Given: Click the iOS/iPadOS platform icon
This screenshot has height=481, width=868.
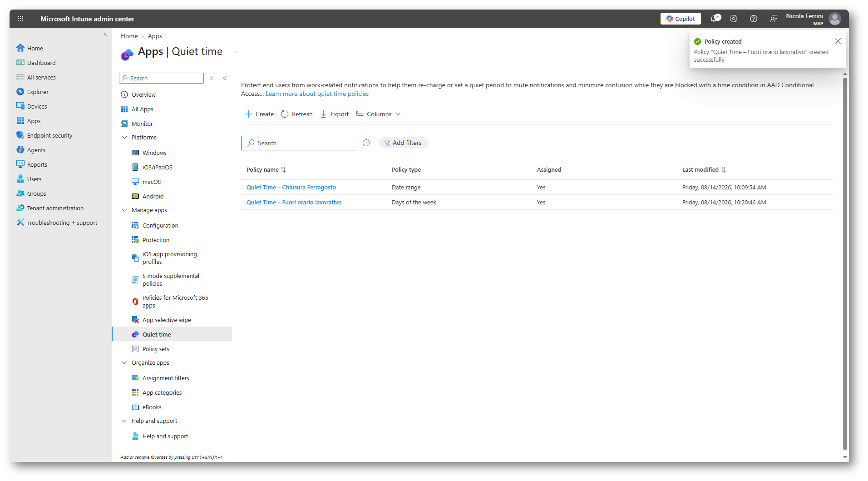Looking at the screenshot, I should tap(135, 167).
